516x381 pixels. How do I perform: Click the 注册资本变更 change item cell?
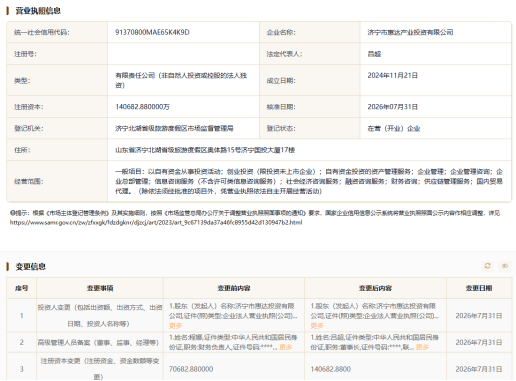(100, 368)
